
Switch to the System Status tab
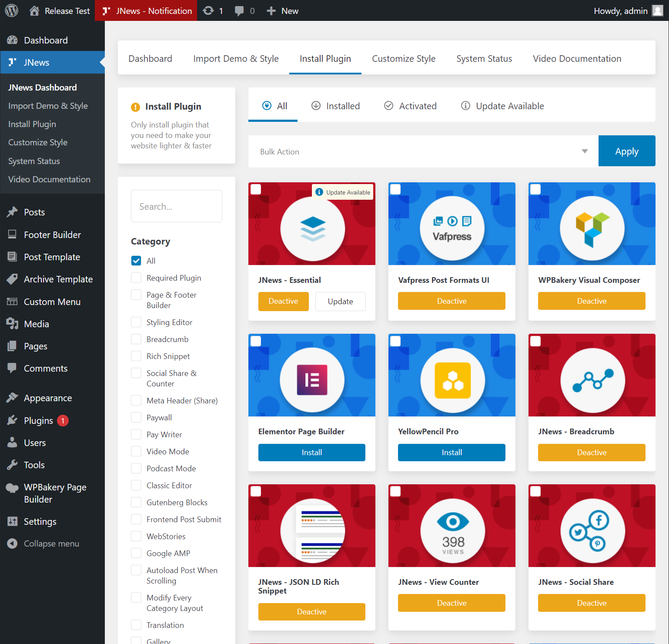pos(484,59)
